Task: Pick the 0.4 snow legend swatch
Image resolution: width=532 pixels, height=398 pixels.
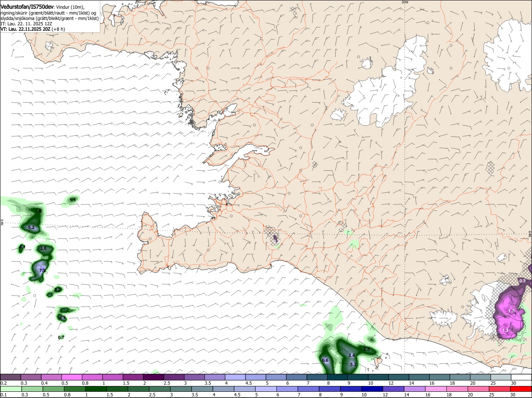Action: (51, 377)
